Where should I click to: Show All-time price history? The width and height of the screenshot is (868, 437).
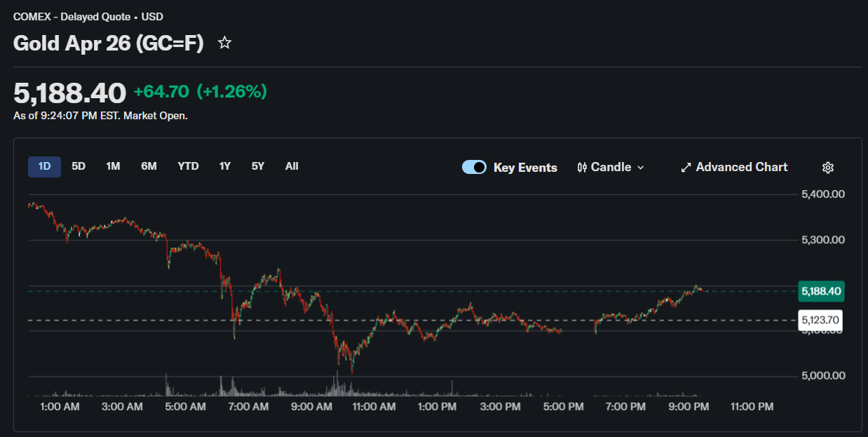pos(292,166)
